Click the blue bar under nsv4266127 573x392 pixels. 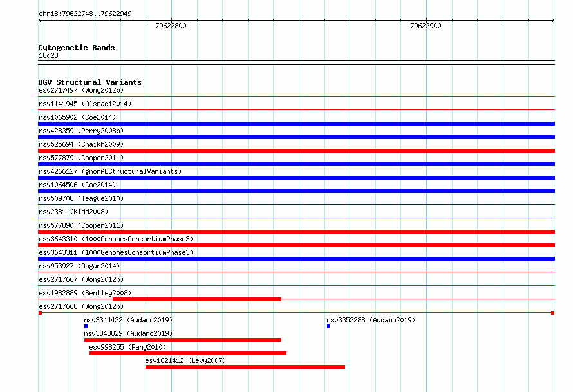coord(296,178)
